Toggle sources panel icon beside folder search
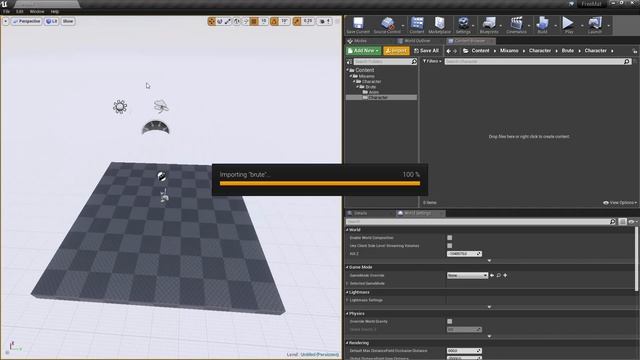 coord(349,62)
